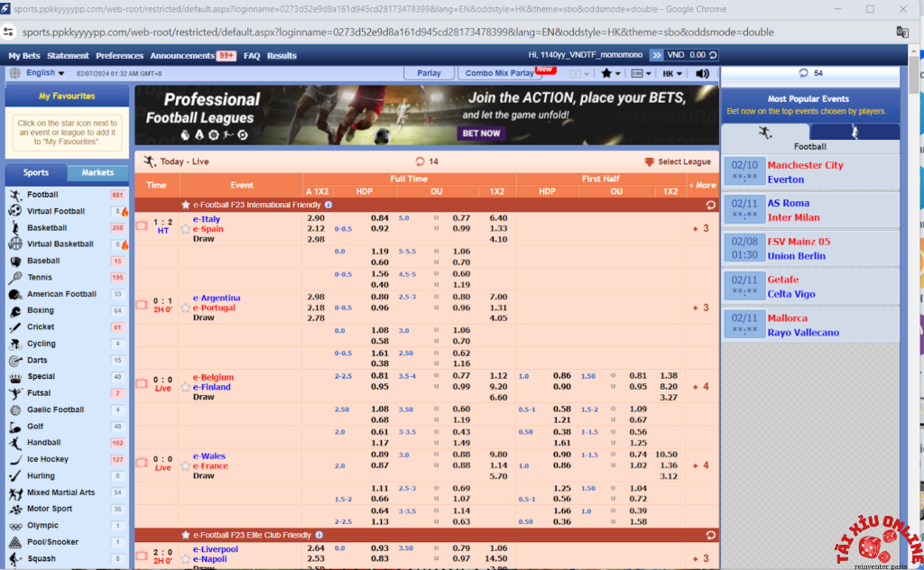Select 2.90 odds for e-Italy
The height and width of the screenshot is (570, 924).
tap(316, 218)
